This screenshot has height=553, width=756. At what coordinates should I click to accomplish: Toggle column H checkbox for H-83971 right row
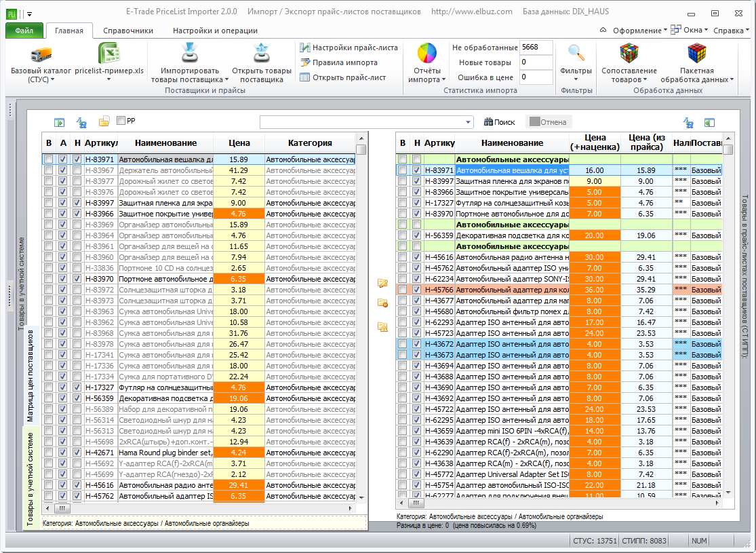tap(416, 170)
